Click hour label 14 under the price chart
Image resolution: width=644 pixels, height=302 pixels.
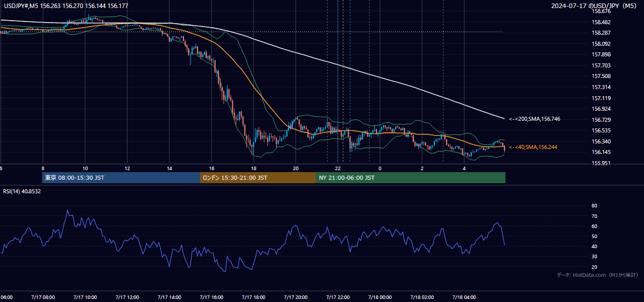coord(169,168)
